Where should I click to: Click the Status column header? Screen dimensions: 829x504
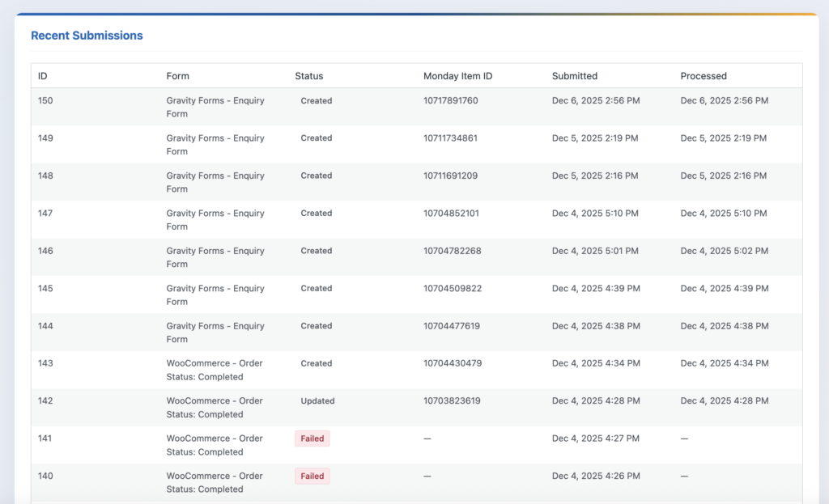tap(308, 76)
